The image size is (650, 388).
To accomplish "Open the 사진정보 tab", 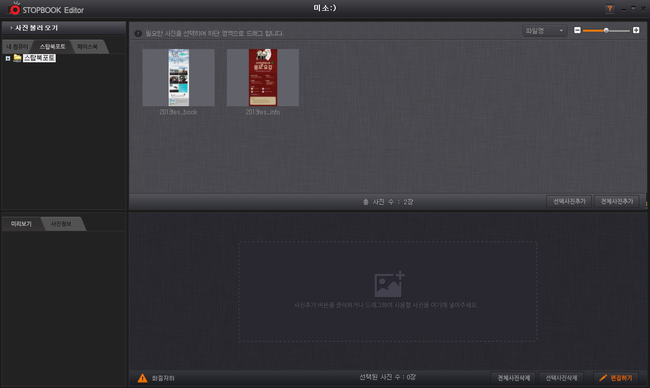I will 61,224.
